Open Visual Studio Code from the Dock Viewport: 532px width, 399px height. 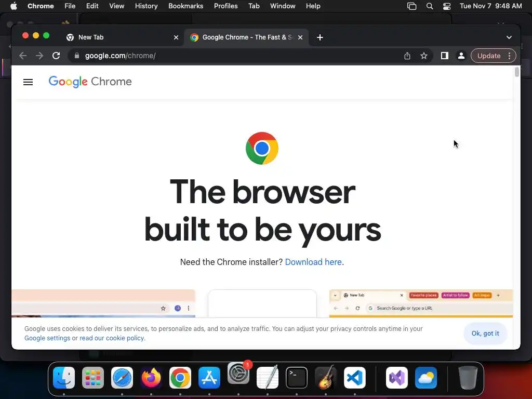tap(354, 378)
